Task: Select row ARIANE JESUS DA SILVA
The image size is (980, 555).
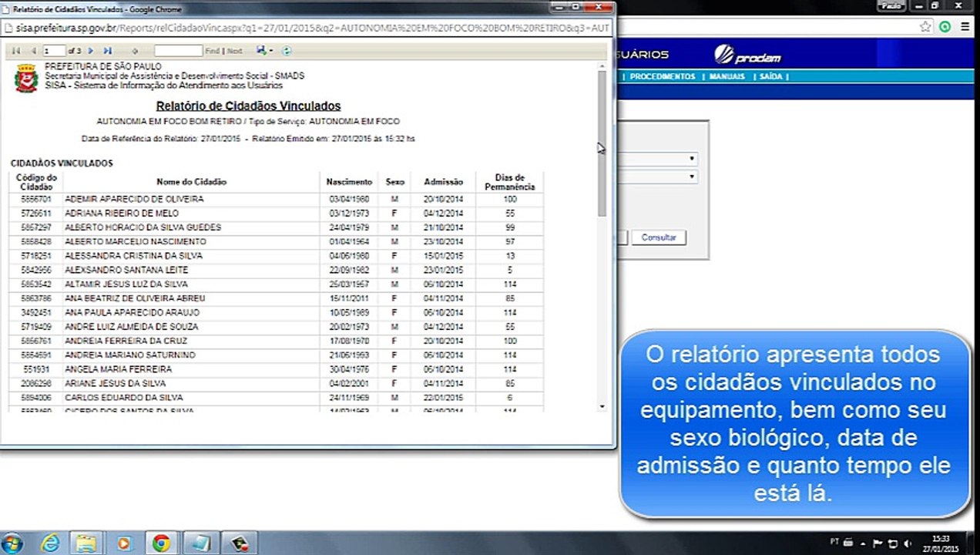Action: click(x=277, y=383)
